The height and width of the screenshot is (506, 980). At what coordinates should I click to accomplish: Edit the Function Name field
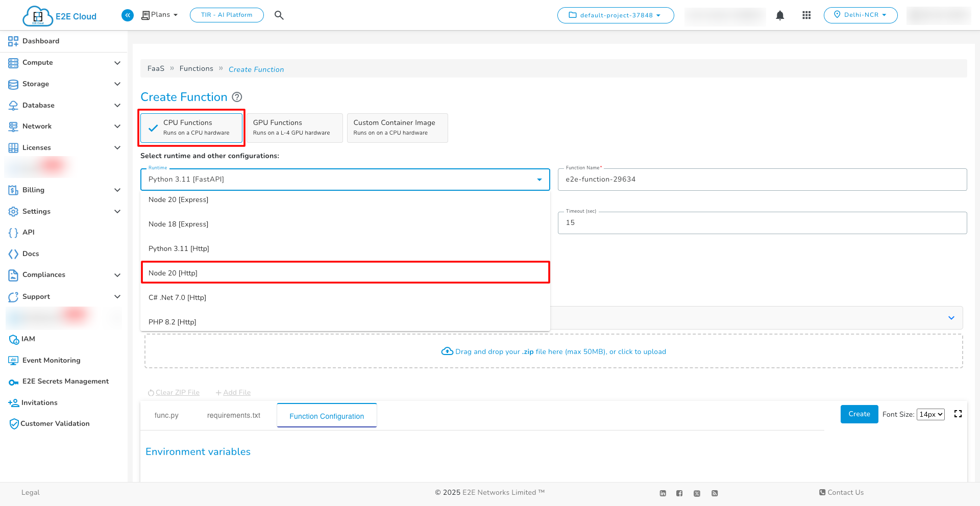763,180
